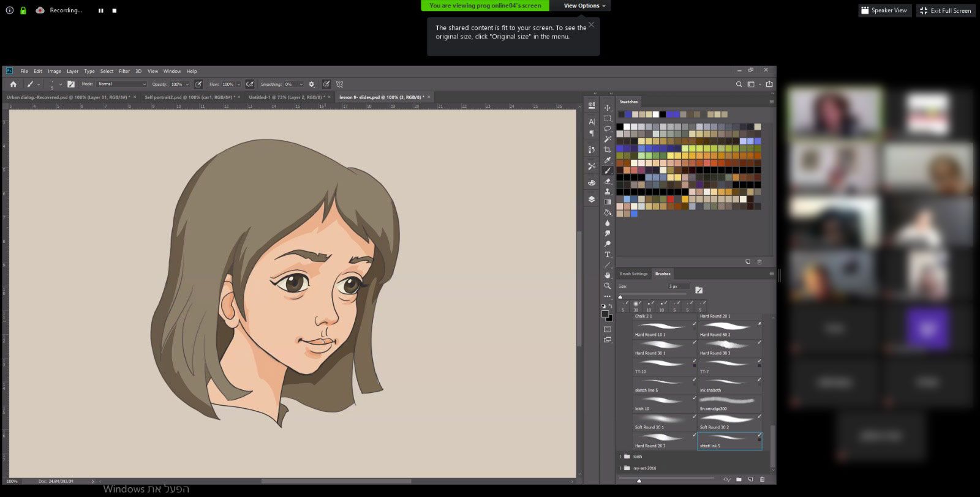This screenshot has height=497, width=980.
Task: Select the Horizontal Type tool
Action: coord(608,255)
